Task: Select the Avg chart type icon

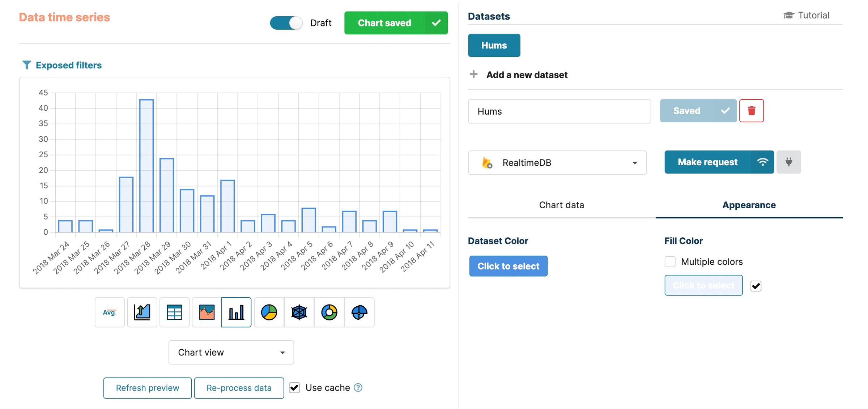Action: [109, 312]
